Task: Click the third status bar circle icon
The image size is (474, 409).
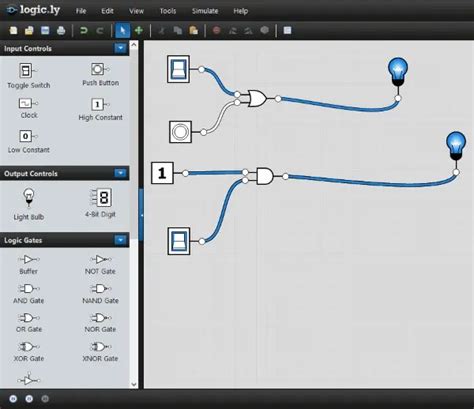Action: (45, 398)
